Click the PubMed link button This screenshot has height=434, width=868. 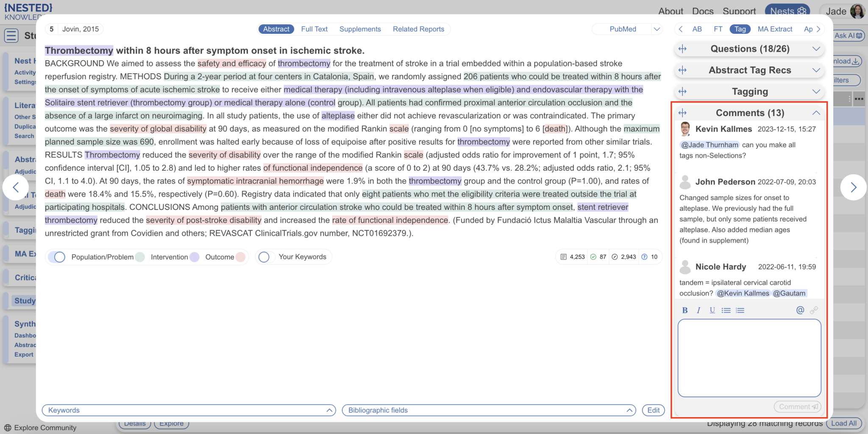tap(623, 29)
